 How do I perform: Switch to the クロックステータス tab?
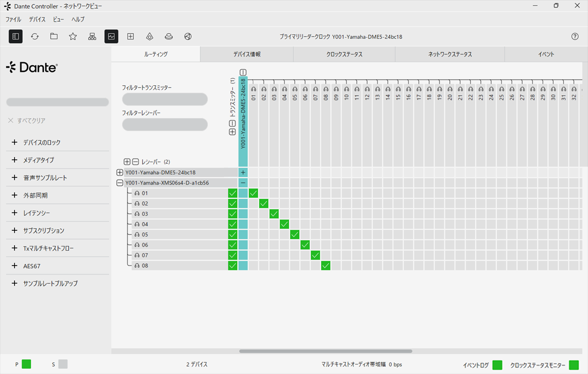tap(344, 54)
